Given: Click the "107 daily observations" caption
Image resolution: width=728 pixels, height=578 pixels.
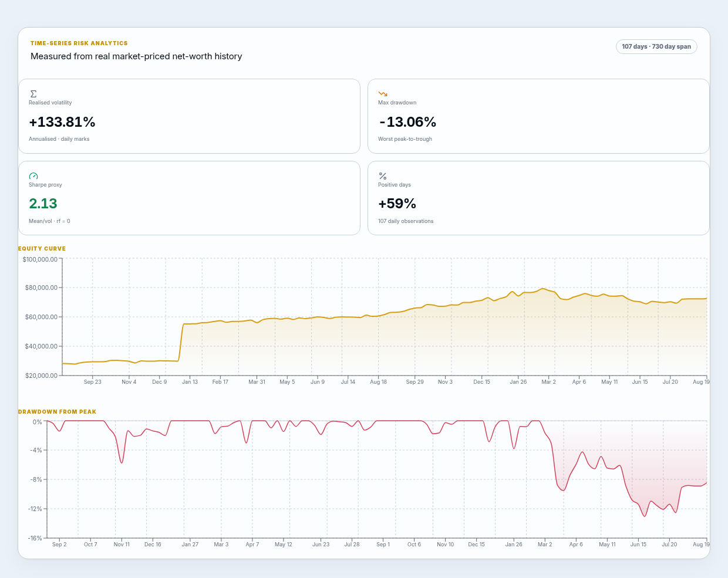Looking at the screenshot, I should 406,221.
